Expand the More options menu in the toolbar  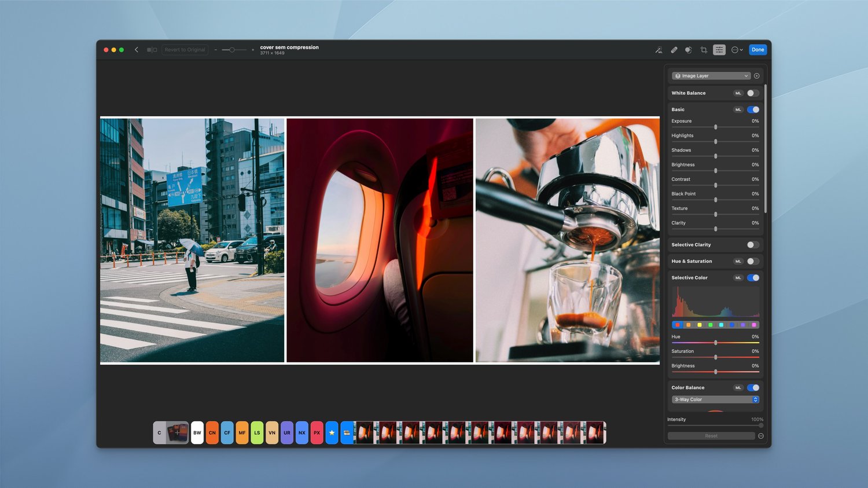[x=736, y=50]
